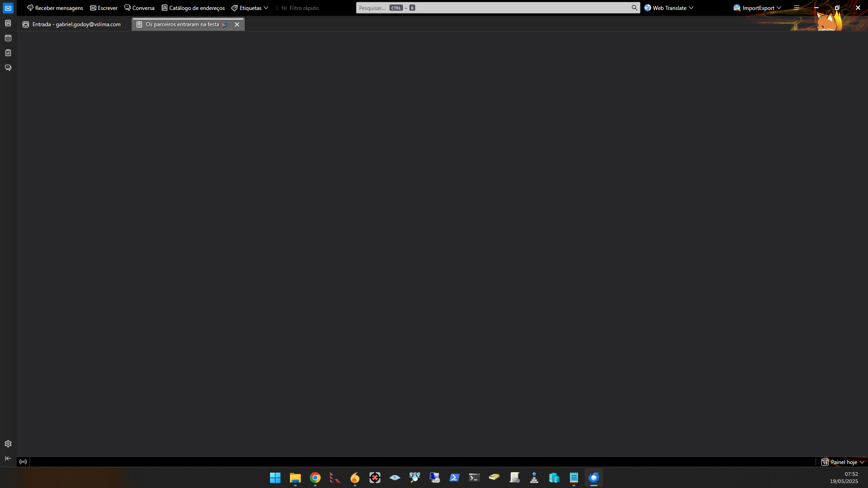This screenshot has width=868, height=488.
Task: Expand the Web Translate dropdown
Action: click(669, 8)
